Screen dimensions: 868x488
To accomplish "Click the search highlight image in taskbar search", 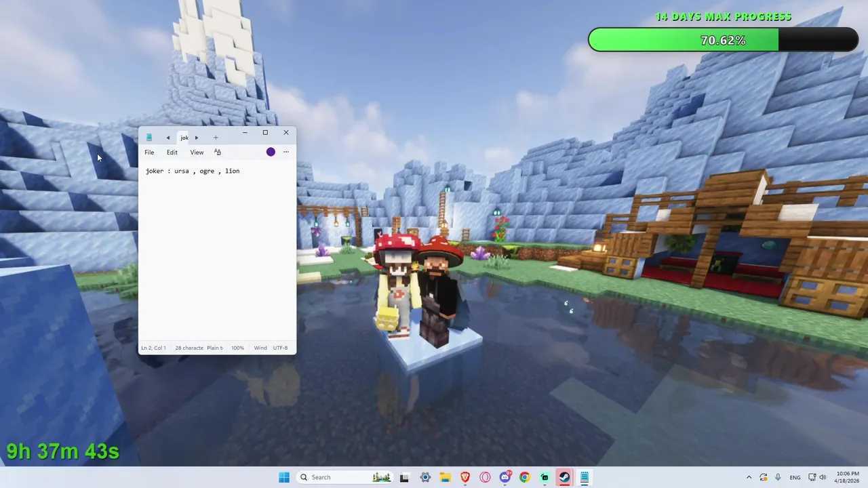I will point(381,477).
